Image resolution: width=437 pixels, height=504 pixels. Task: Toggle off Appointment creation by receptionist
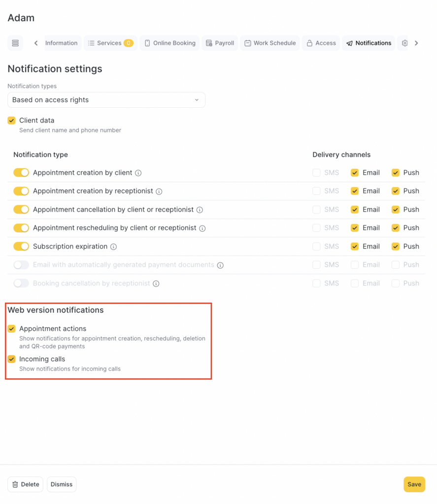click(x=21, y=191)
